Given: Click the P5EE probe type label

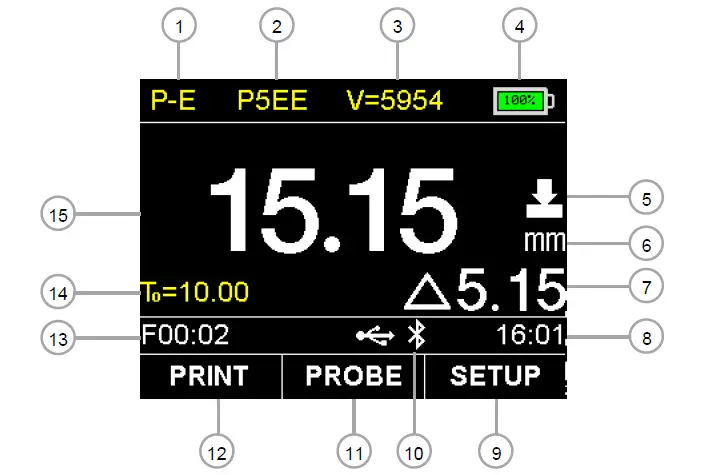Looking at the screenshot, I should point(273,100).
